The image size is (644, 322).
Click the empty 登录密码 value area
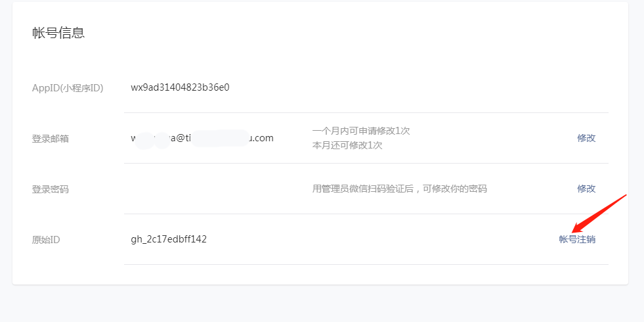210,189
